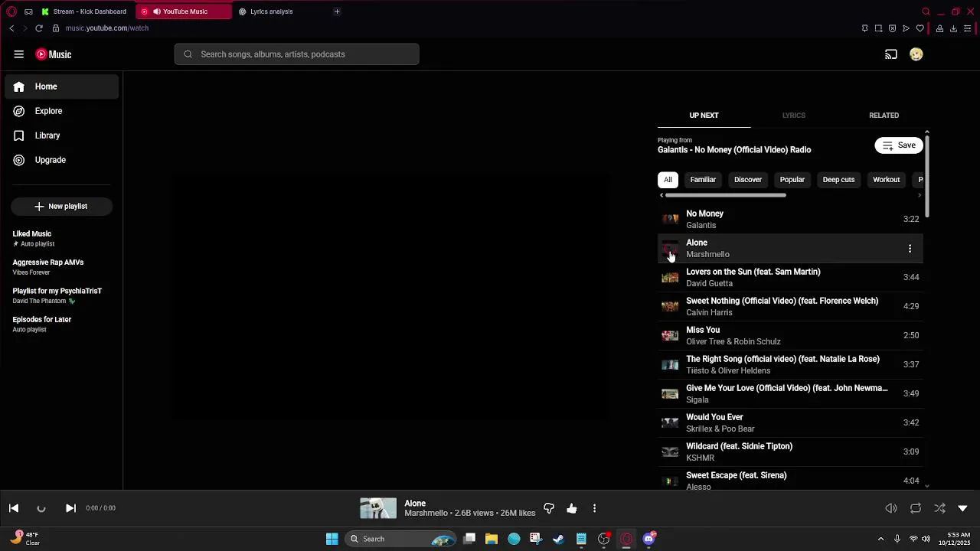The width and height of the screenshot is (980, 551).
Task: Open Liked Music playlist
Action: click(62, 239)
